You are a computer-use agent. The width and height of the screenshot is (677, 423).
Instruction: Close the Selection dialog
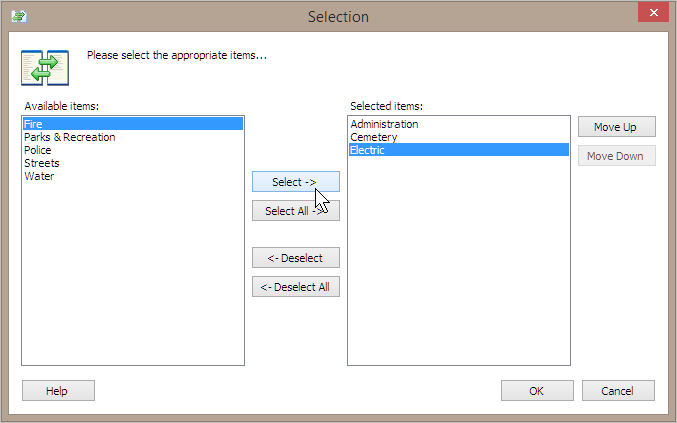pyautogui.click(x=653, y=13)
